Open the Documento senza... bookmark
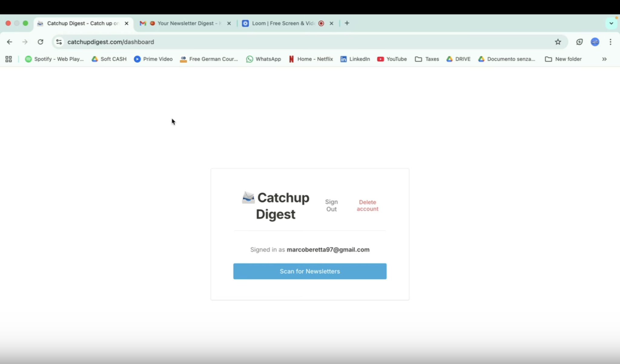620x364 pixels. [x=506, y=59]
